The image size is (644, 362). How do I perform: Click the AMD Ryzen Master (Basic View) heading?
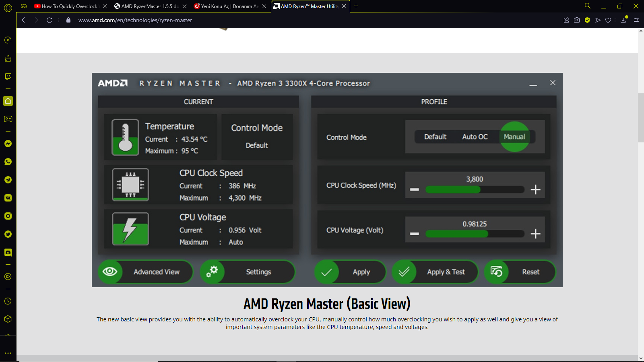point(327,304)
